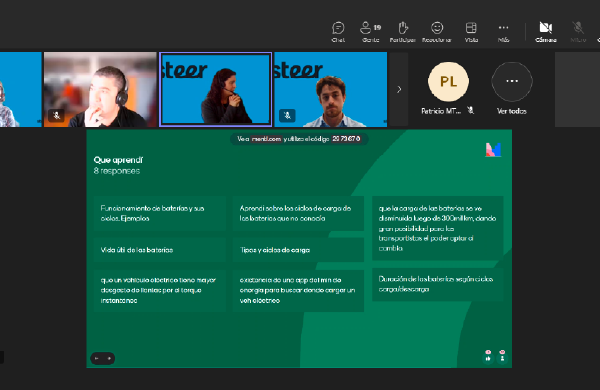Go to previous Mentimeter slide arrow
600x390 pixels.
pyautogui.click(x=97, y=358)
